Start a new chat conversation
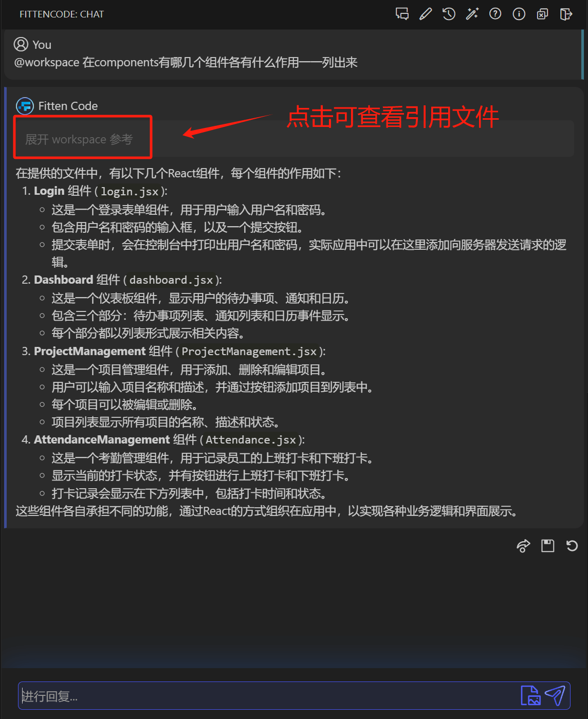 (402, 14)
